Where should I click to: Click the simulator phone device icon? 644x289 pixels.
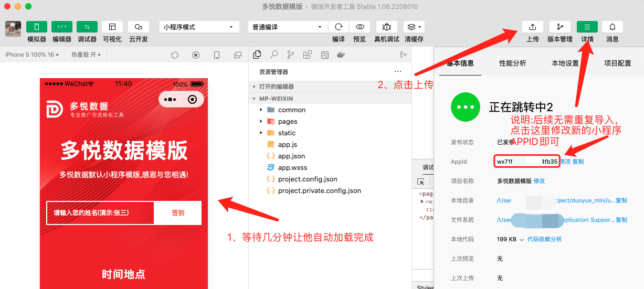(217, 55)
